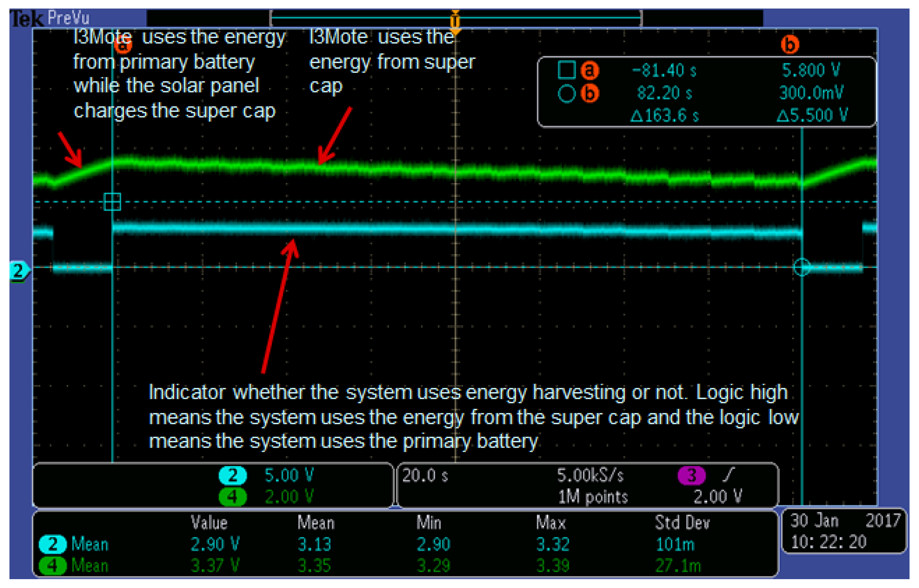Viewport: 919px width, 588px height.
Task: Click the rising edge trigger slope symbol
Action: click(729, 475)
